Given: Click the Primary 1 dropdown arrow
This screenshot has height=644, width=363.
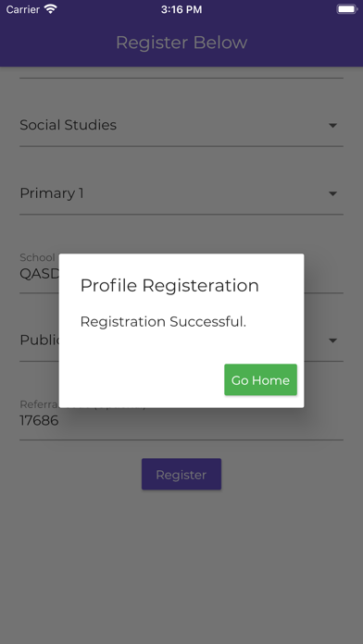Looking at the screenshot, I should click(333, 193).
